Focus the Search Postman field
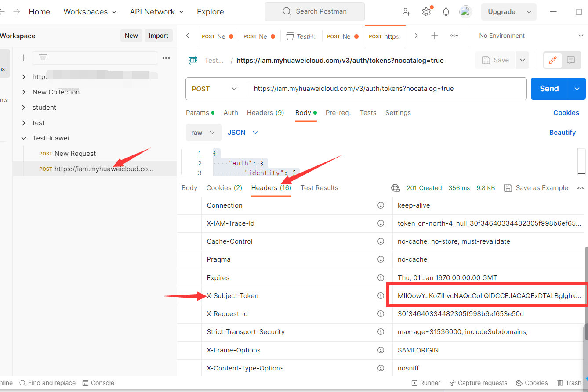Screen dimensions: 588x392 coord(314,11)
